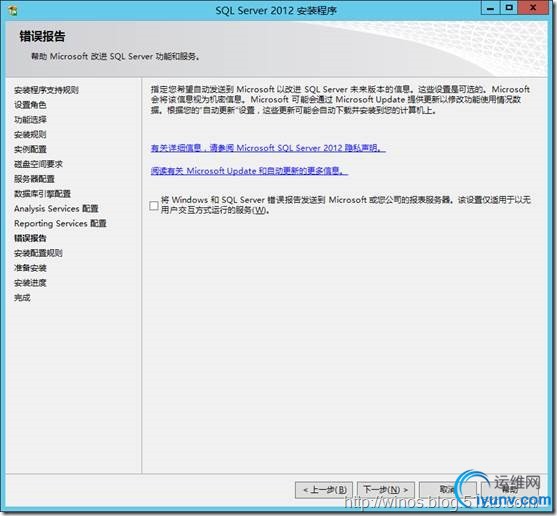The height and width of the screenshot is (516, 557).
Task: Select the 安装进度 step
Action: click(30, 283)
